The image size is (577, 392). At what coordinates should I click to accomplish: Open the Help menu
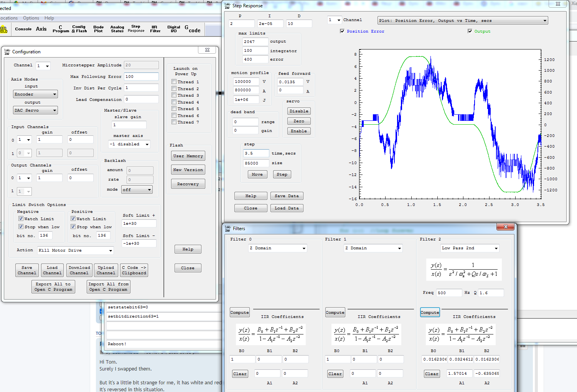click(x=49, y=18)
